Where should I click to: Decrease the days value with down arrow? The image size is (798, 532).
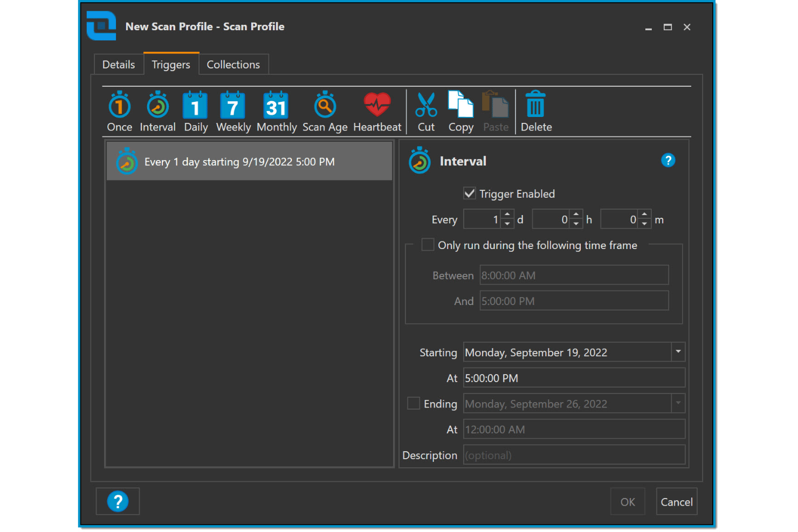(507, 224)
